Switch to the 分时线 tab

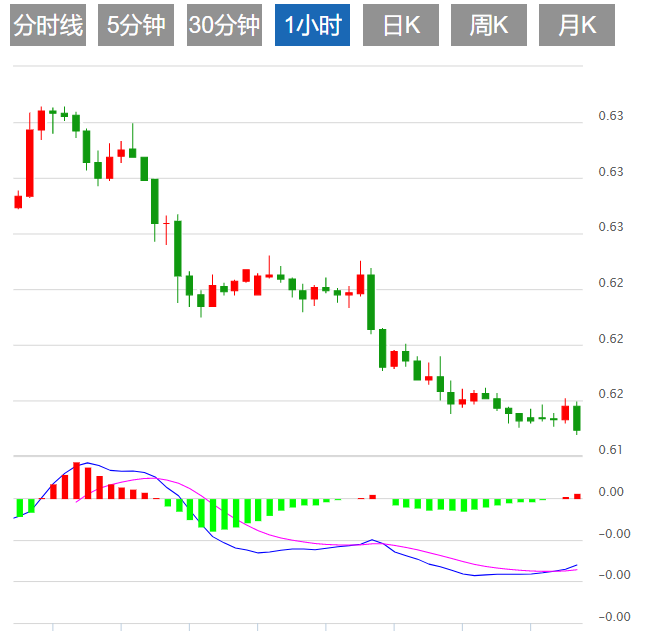click(48, 25)
